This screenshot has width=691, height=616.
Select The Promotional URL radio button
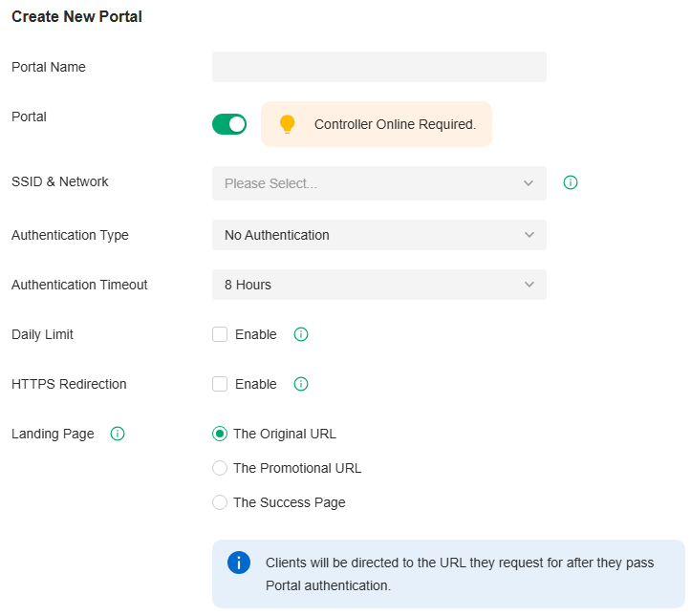point(220,468)
